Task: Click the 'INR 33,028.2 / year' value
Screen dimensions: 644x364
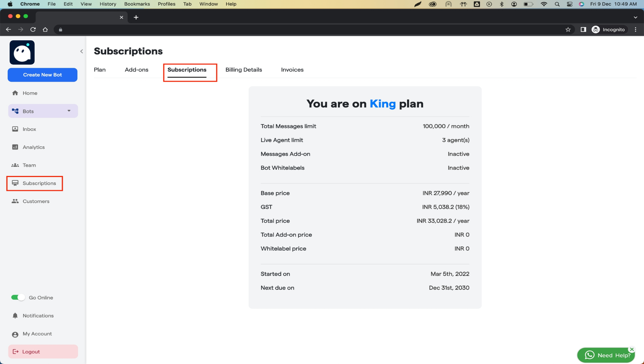Action: pyautogui.click(x=443, y=221)
